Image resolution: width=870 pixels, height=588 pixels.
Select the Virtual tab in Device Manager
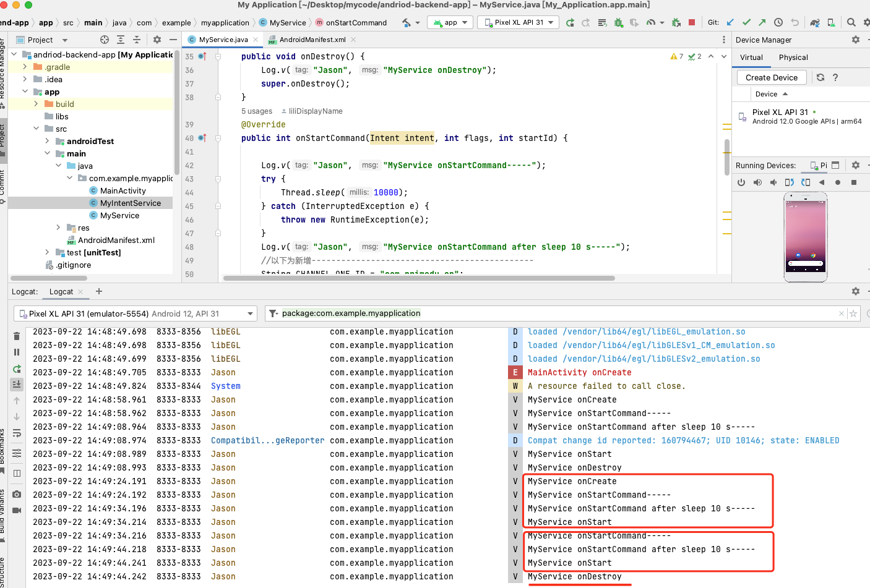(751, 58)
